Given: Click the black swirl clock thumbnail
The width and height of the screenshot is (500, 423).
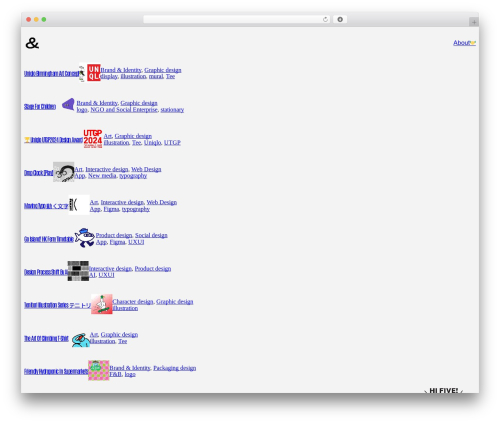Looking at the screenshot, I should (x=64, y=172).
